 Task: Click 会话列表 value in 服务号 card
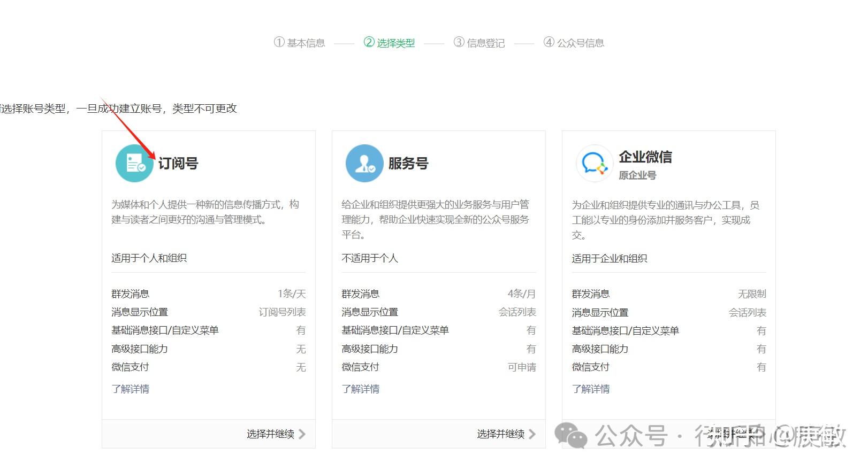(x=517, y=312)
